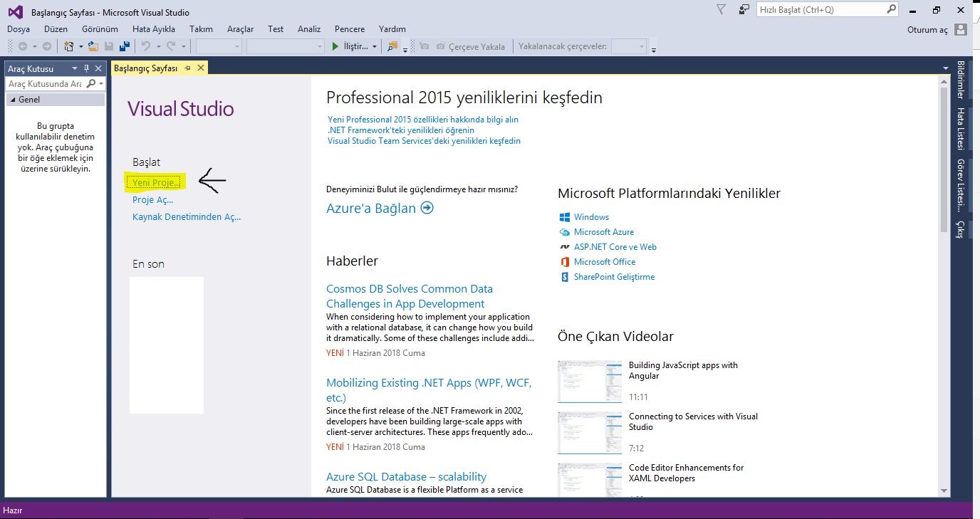
Task: Click the Azure'a Bağlan arrow circle icon
Action: [427, 208]
